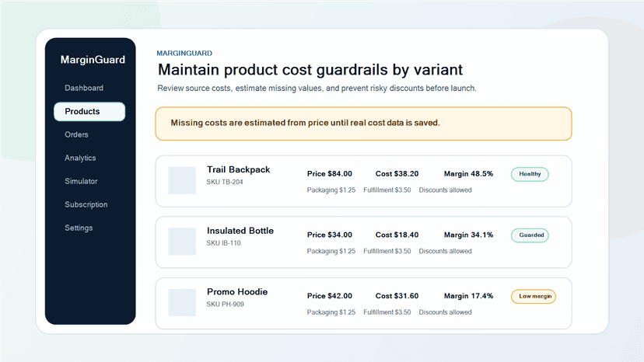The height and width of the screenshot is (362, 644).
Task: Click Fulfillment $3.50 in Trail Backpack row
Action: click(x=387, y=190)
